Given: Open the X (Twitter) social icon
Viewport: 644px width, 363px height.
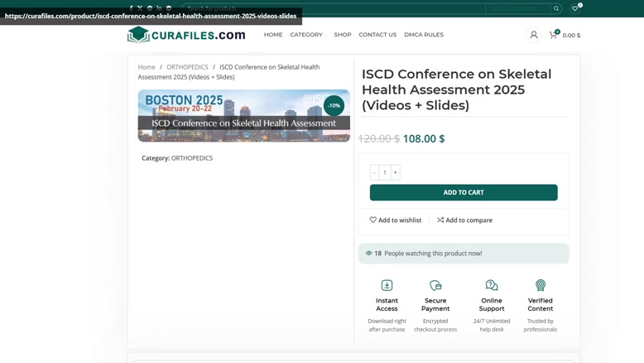Looking at the screenshot, I should 140,7.
